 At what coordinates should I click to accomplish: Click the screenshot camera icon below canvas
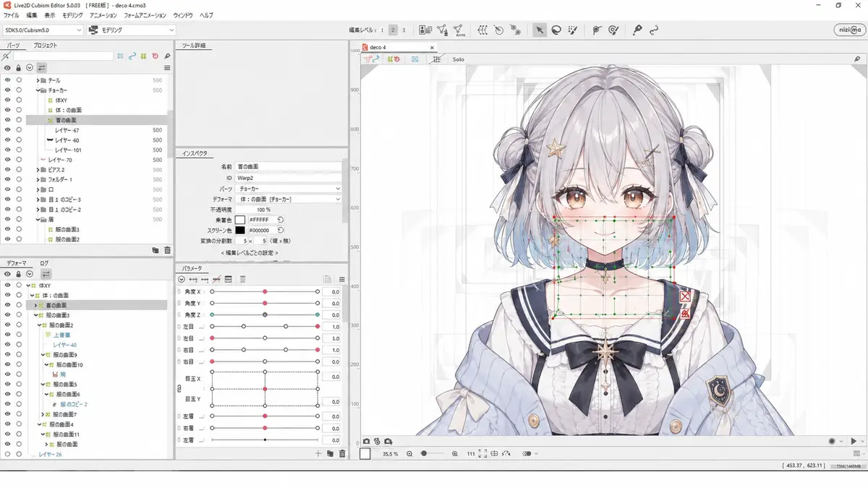coord(367,441)
